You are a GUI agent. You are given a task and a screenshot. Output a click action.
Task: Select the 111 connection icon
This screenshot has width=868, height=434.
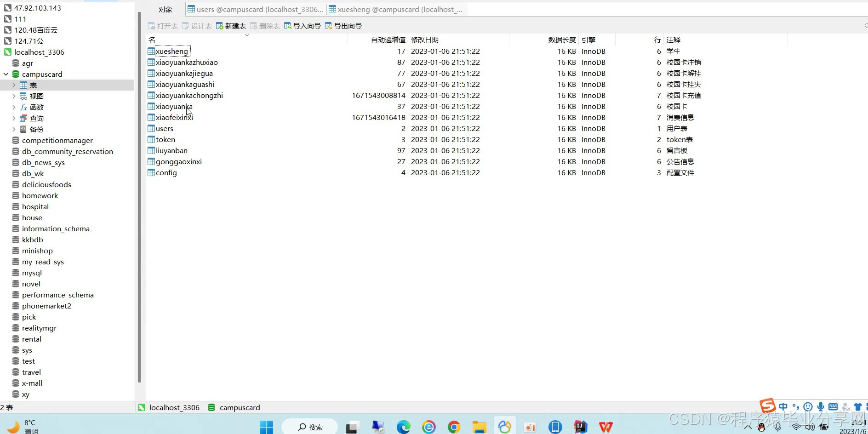tap(7, 19)
